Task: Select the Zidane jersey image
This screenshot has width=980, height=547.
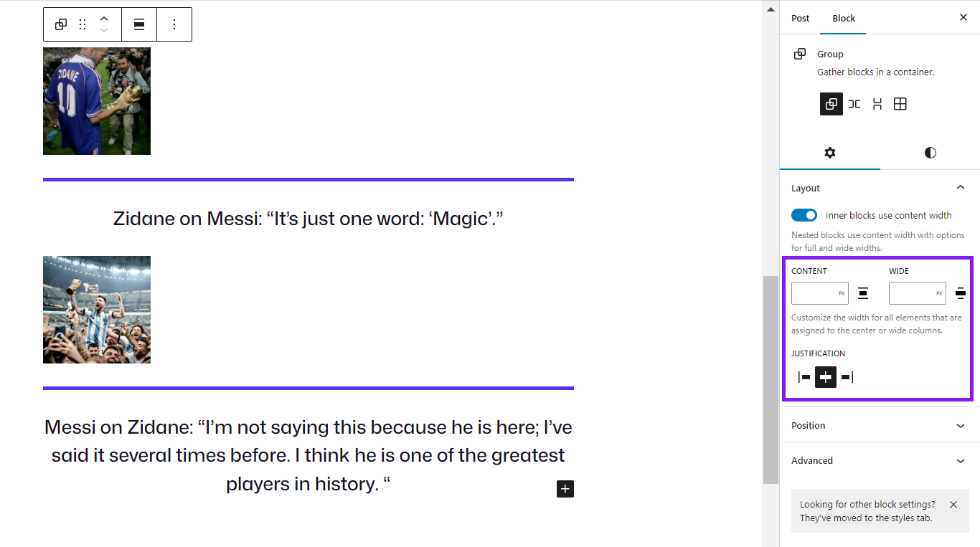Action: (x=97, y=101)
